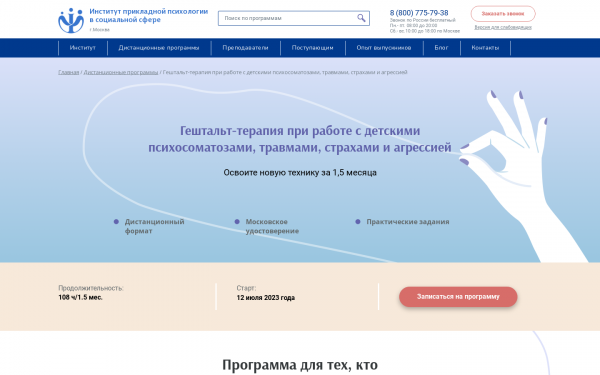Focus the program search field
This screenshot has width=600, height=375.
[293, 18]
